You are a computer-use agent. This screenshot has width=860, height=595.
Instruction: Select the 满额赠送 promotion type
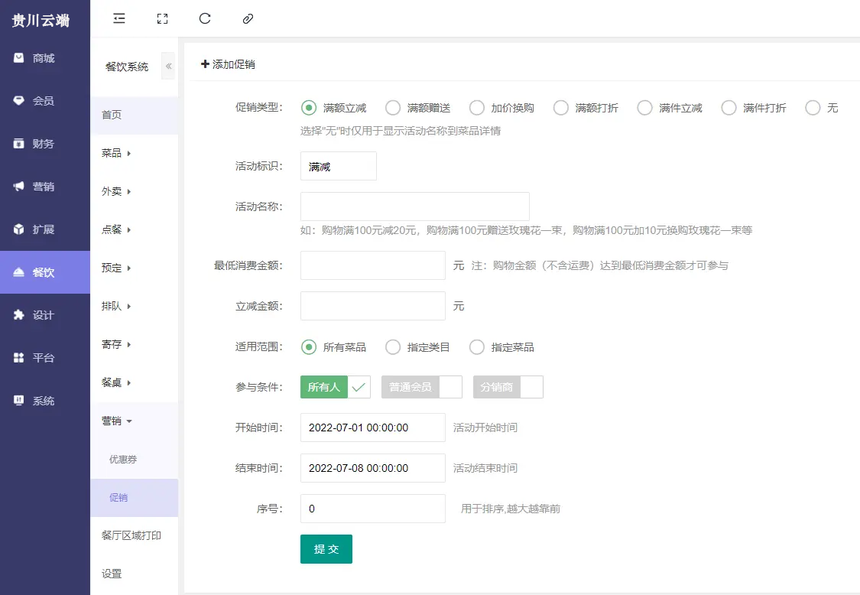[x=393, y=107]
